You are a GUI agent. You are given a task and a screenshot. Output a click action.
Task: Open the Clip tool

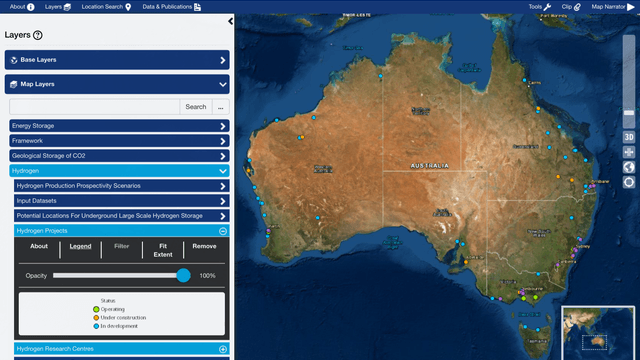(x=571, y=7)
